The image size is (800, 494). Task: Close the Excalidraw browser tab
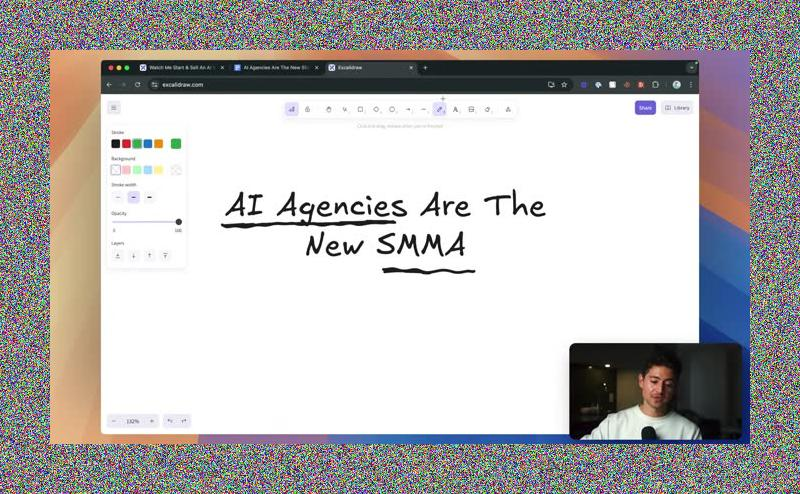click(411, 67)
